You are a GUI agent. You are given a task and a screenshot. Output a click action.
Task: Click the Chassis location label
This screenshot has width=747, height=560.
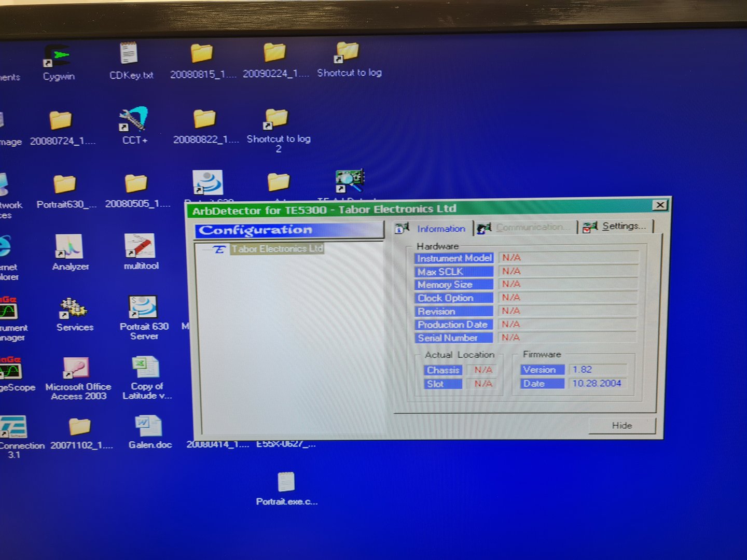443,370
